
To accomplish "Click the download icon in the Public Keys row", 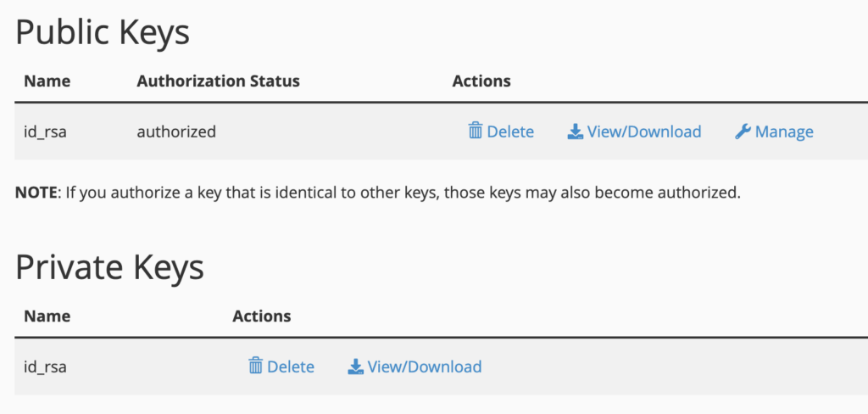I will [x=576, y=131].
